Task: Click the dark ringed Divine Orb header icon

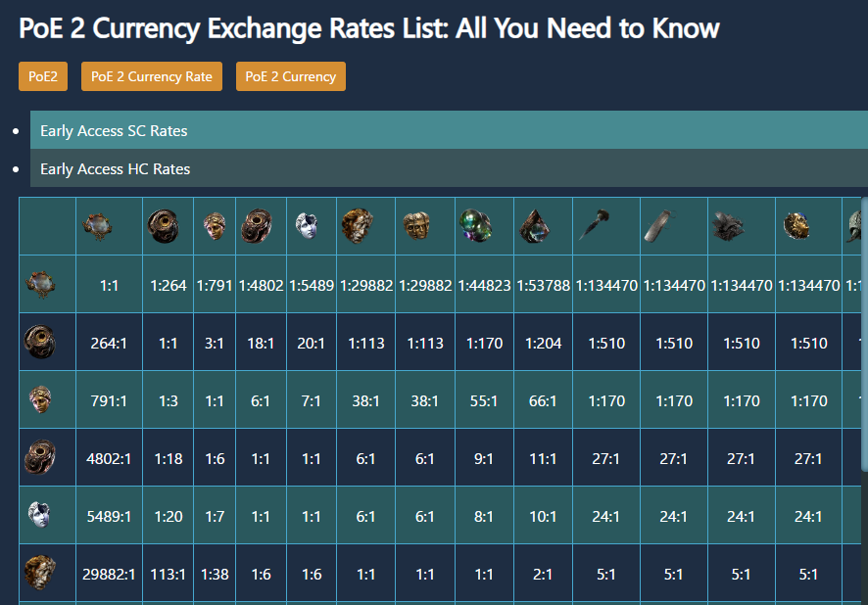Action: coord(164,226)
